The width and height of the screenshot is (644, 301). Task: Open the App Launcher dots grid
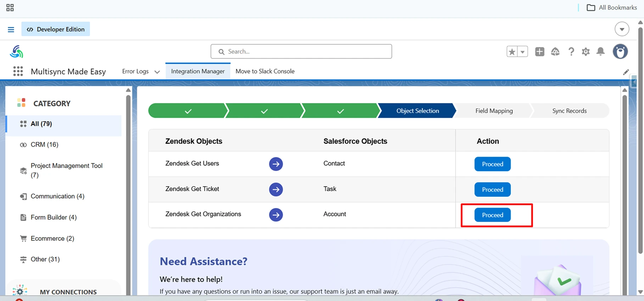click(x=18, y=71)
